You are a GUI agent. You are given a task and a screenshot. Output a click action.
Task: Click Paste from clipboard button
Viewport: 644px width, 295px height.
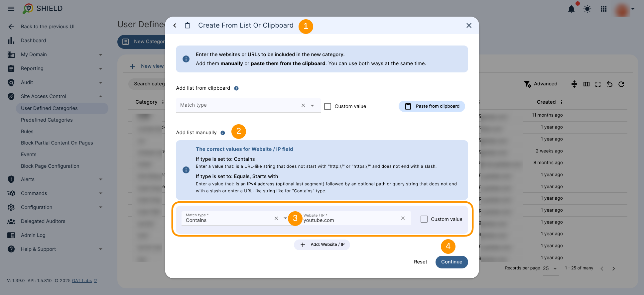point(432,106)
